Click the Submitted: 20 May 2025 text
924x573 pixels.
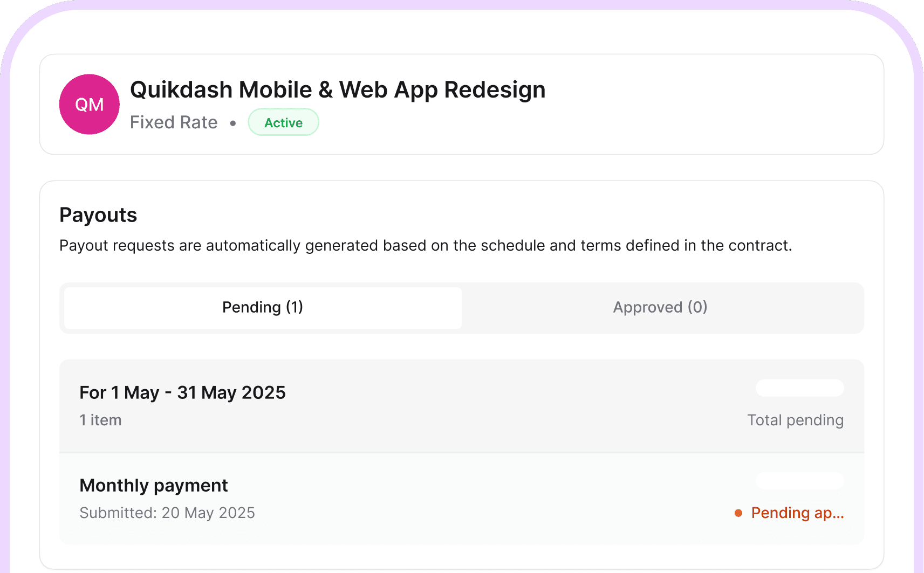[167, 513]
